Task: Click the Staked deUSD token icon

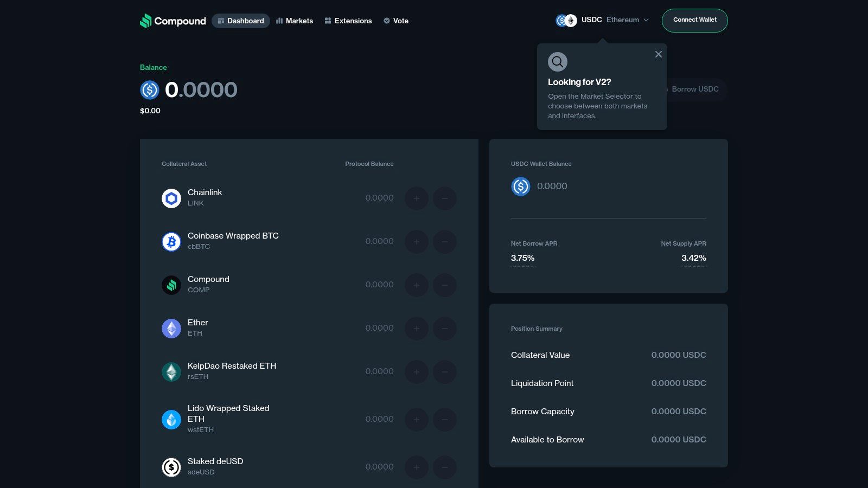Action: pos(171,466)
